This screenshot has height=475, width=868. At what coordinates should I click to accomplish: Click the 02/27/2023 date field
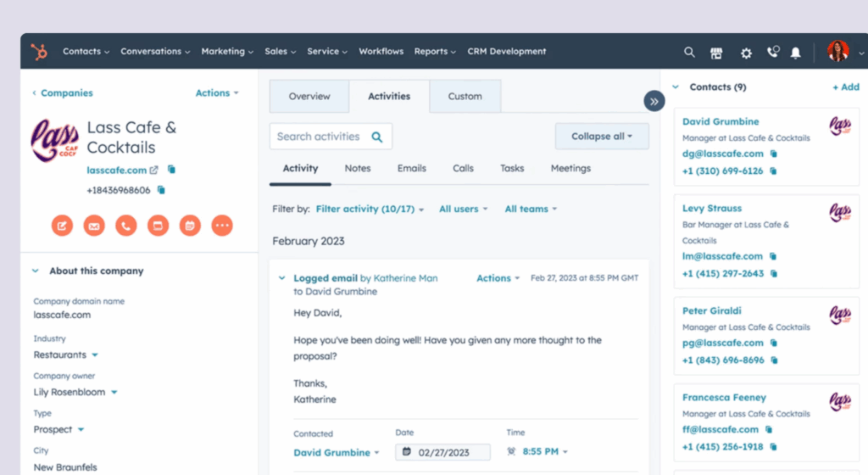coord(442,452)
